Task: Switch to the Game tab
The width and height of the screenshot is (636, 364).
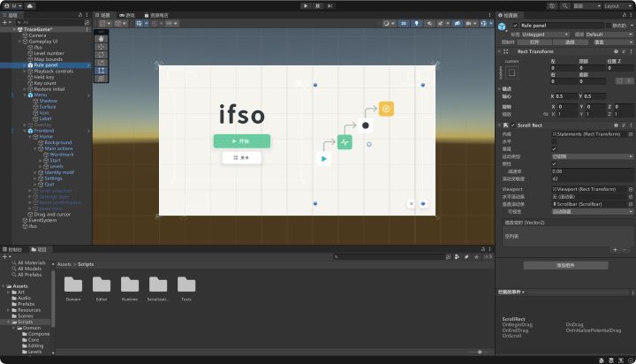Action: (127, 15)
